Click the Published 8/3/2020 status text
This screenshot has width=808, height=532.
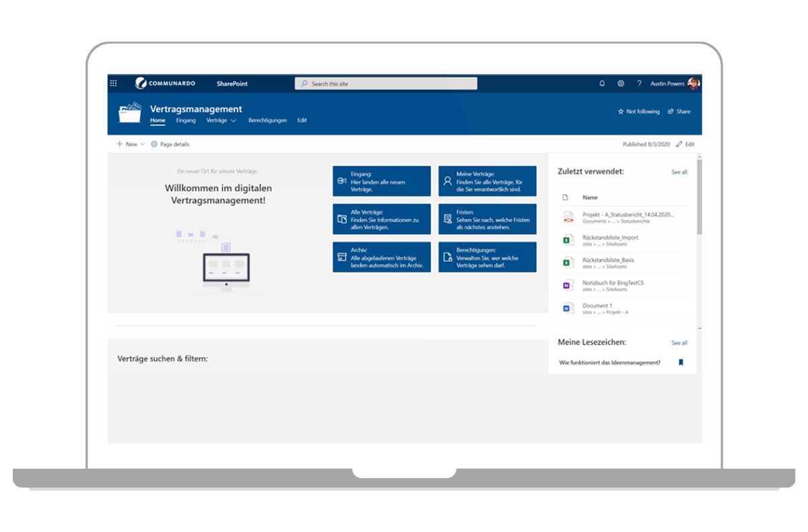tap(646, 144)
